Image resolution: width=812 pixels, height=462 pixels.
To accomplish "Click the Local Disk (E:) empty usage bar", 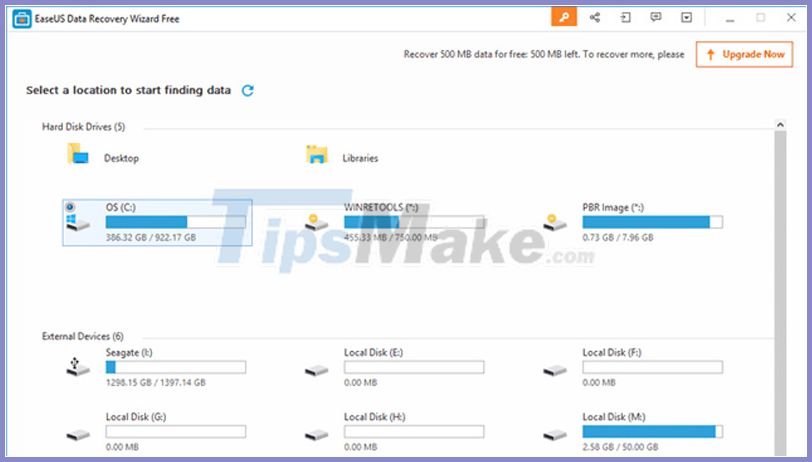I will tap(414, 367).
